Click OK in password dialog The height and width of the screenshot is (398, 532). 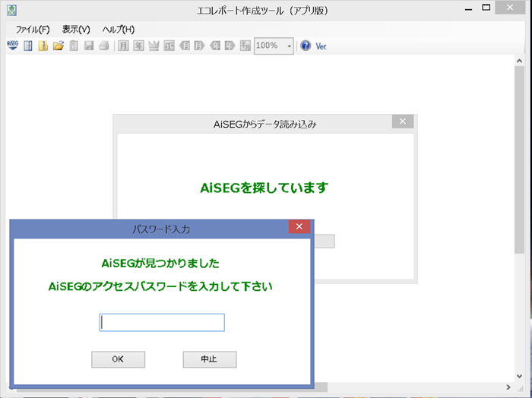[118, 359]
